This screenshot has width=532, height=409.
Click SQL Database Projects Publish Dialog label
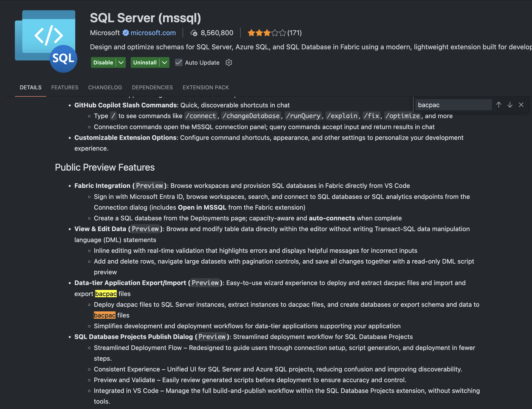(134, 337)
